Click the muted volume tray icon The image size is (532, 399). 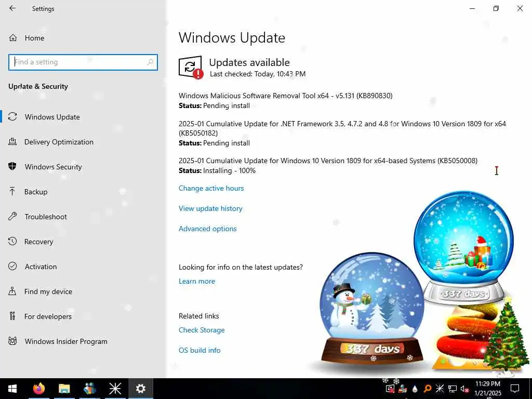coord(464,389)
